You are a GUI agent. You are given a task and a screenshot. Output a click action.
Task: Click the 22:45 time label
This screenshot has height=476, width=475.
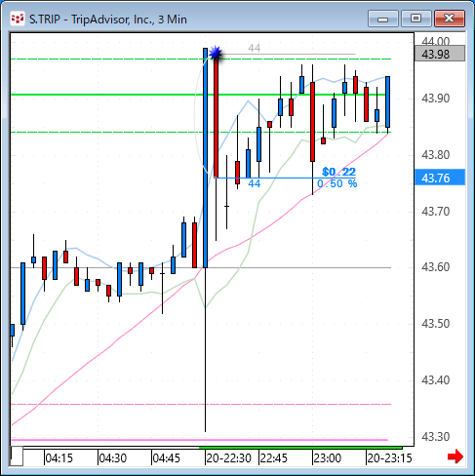(274, 458)
